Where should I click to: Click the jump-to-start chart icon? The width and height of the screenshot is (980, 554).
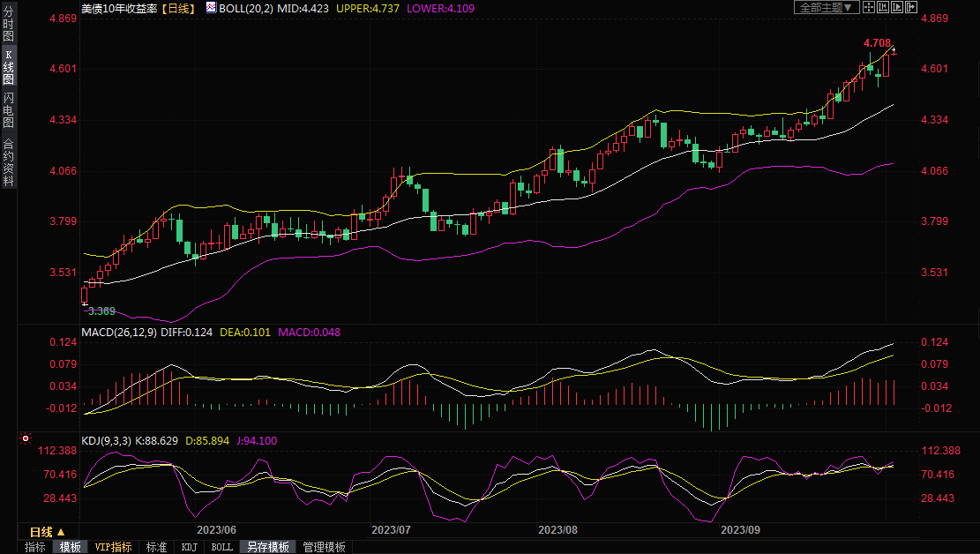coord(883,7)
